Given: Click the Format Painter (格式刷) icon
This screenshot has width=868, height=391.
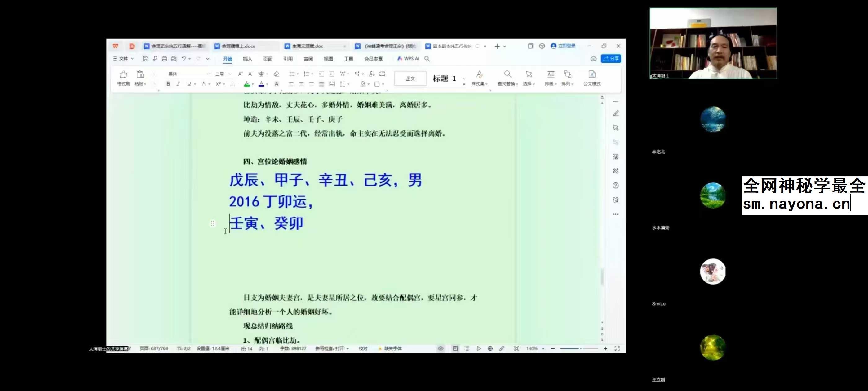Looking at the screenshot, I should (x=123, y=74).
